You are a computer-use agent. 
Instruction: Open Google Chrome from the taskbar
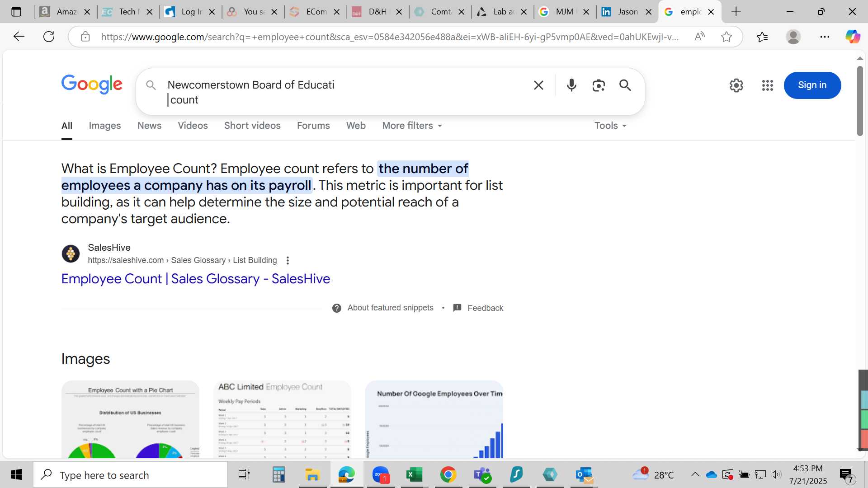click(448, 475)
